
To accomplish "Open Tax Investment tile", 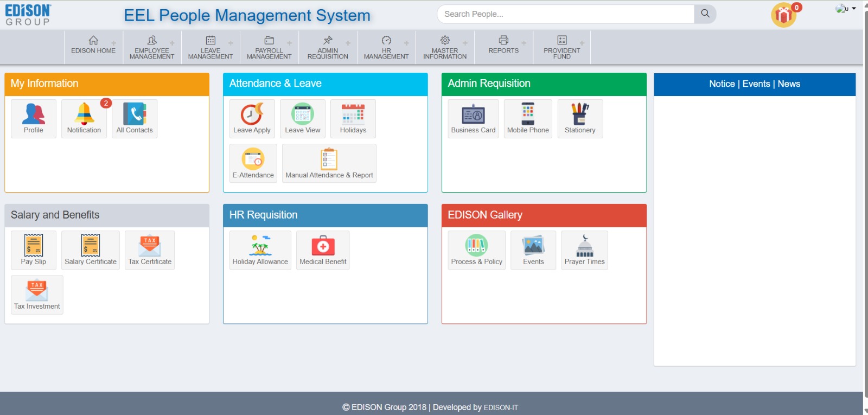I will click(37, 295).
